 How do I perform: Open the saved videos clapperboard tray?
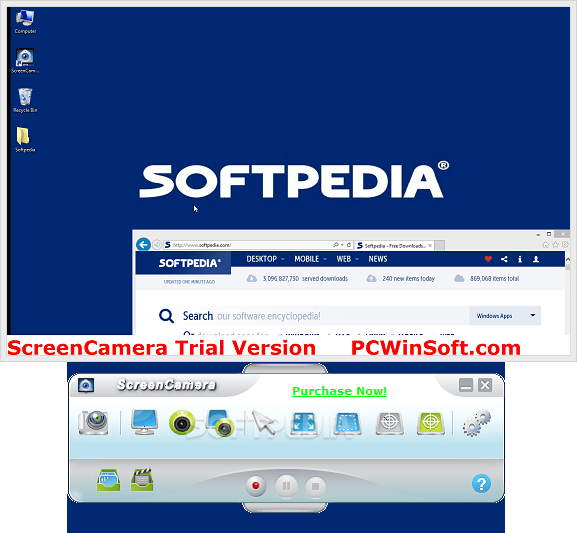click(x=142, y=480)
